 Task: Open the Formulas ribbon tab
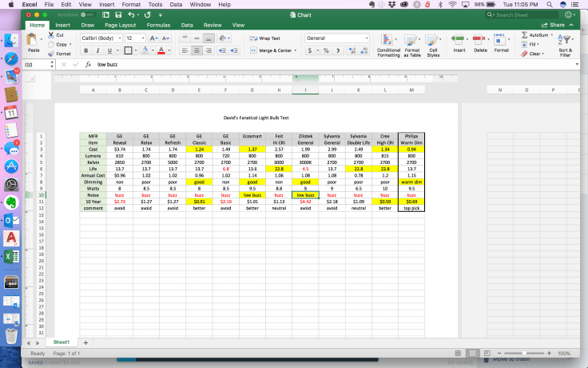(x=158, y=25)
